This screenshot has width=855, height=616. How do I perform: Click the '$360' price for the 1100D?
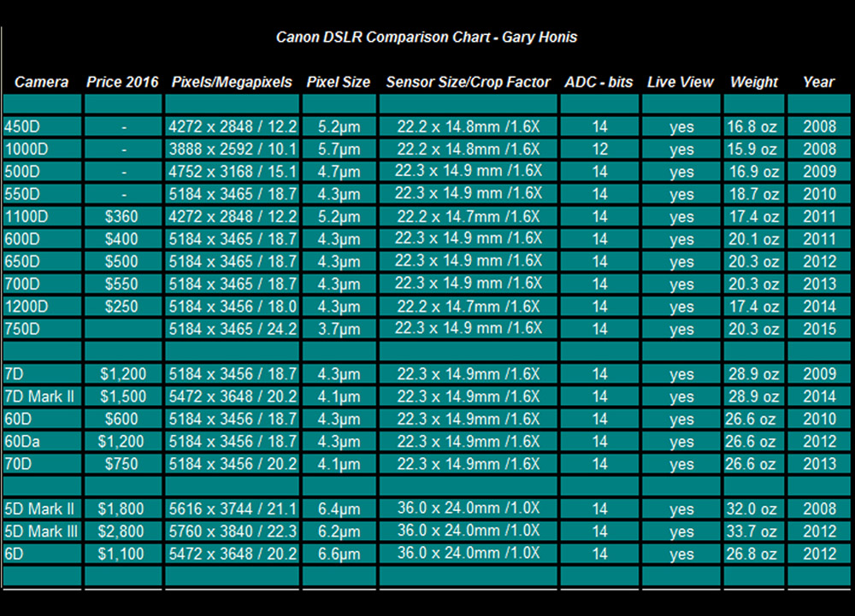123,216
